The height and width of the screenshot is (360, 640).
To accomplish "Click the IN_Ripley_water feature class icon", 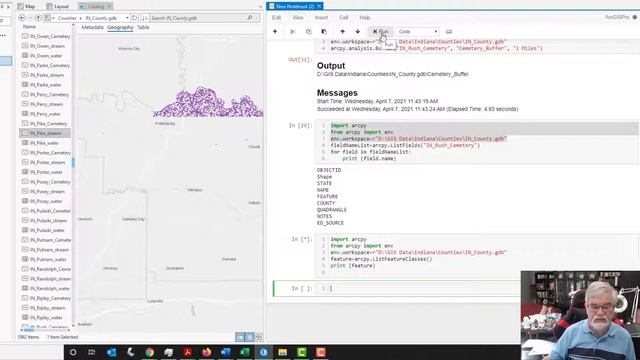I will 25,317.
